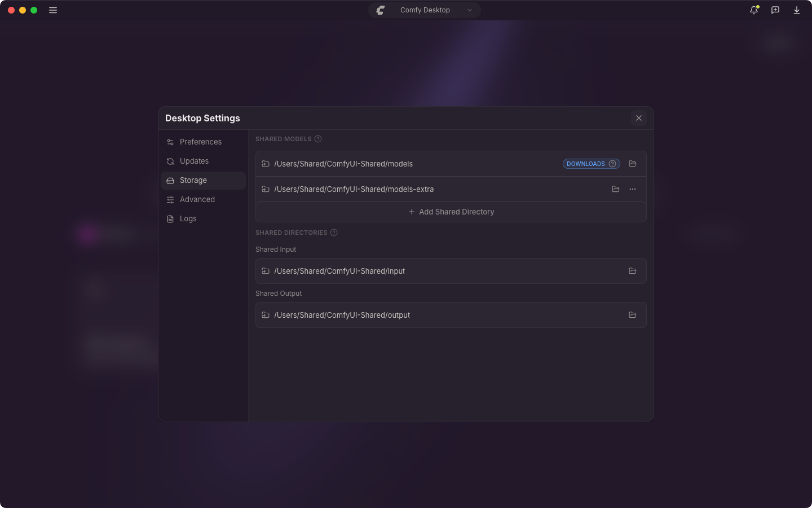Open folder for Shared Output path

pyautogui.click(x=633, y=315)
